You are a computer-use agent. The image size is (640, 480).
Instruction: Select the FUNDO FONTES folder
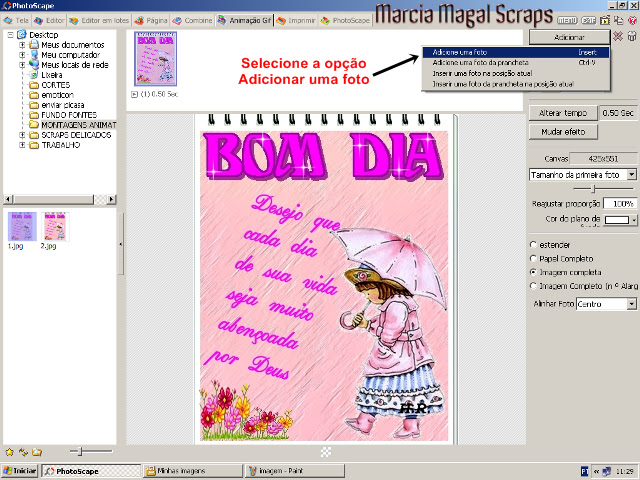pyautogui.click(x=63, y=115)
